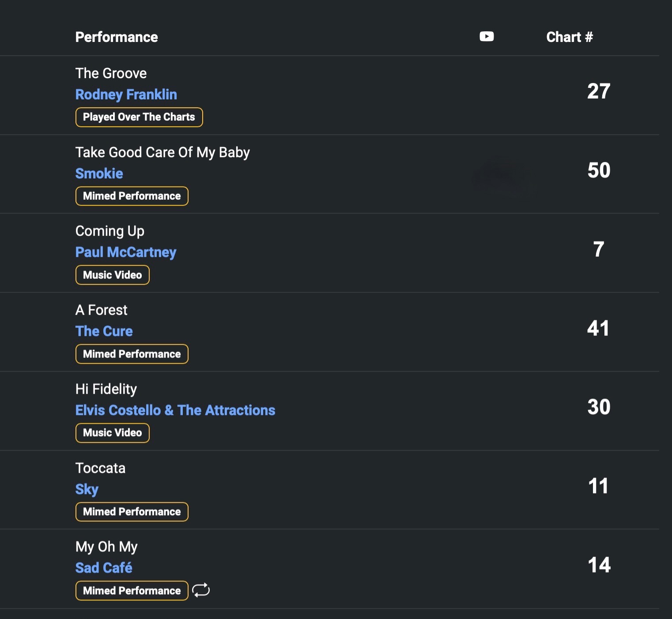Click Mimed Performance tag under Sad Café

[132, 591]
